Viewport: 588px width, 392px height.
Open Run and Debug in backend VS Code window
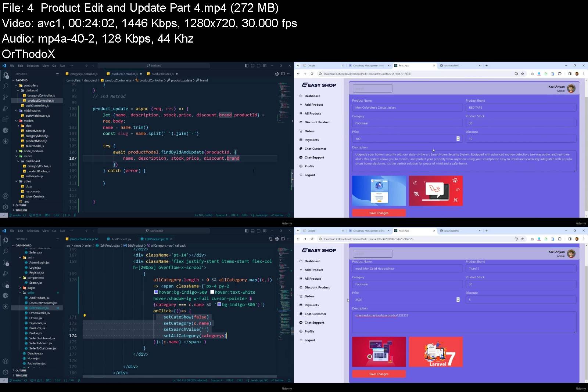6,108
